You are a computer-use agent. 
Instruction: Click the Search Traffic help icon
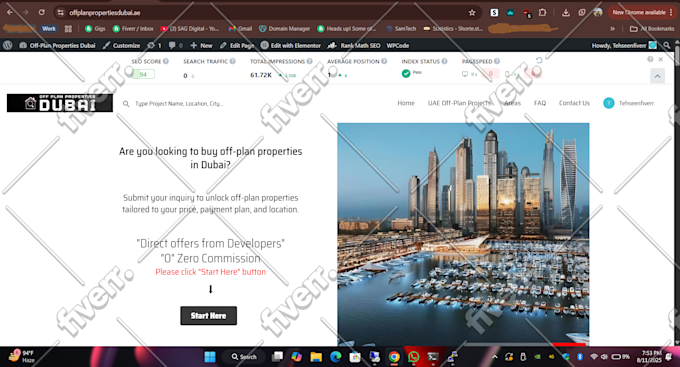pos(232,62)
